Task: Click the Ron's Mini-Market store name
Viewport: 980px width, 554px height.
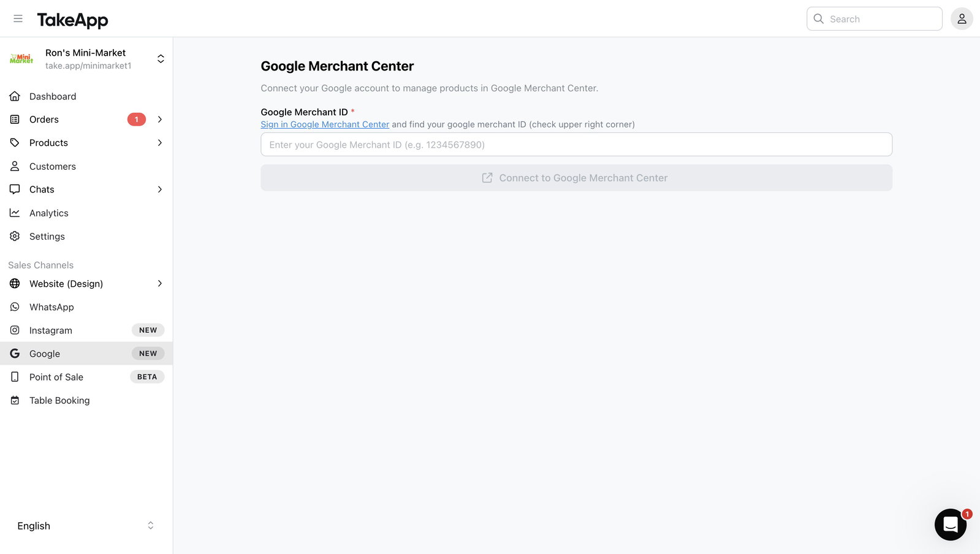Action: click(x=85, y=53)
